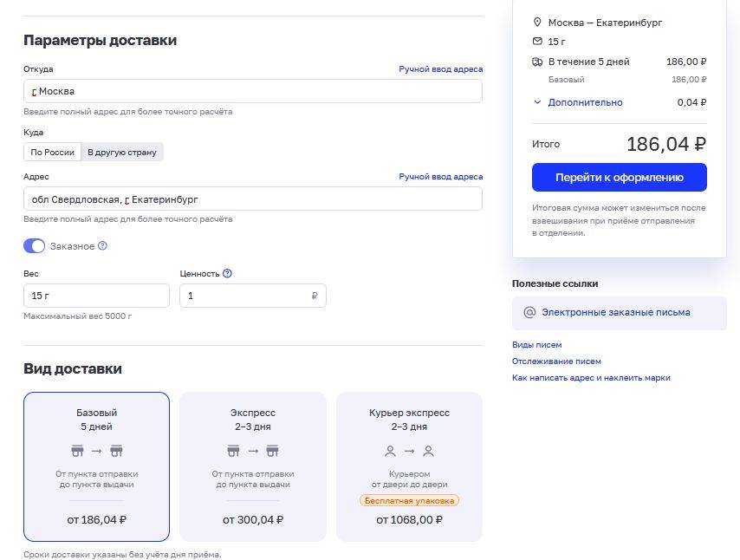The height and width of the screenshot is (560, 740).
Task: Open Ручной ввод адреса link above Откуда
Action: click(x=440, y=69)
